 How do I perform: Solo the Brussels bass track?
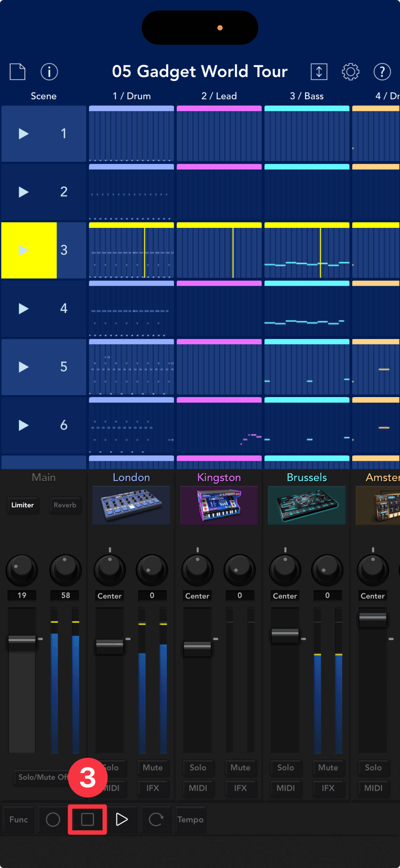coord(285,767)
